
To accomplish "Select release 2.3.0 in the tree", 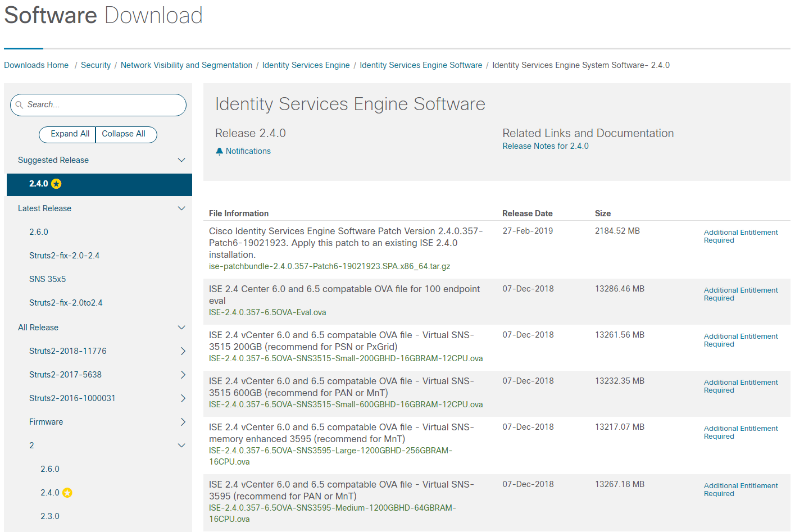I will tap(49, 516).
